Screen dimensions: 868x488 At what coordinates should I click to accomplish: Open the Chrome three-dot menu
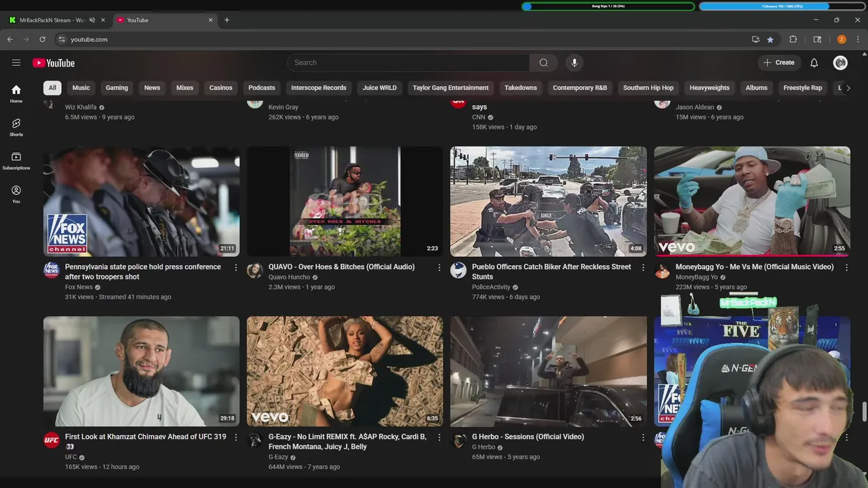[x=858, y=39]
